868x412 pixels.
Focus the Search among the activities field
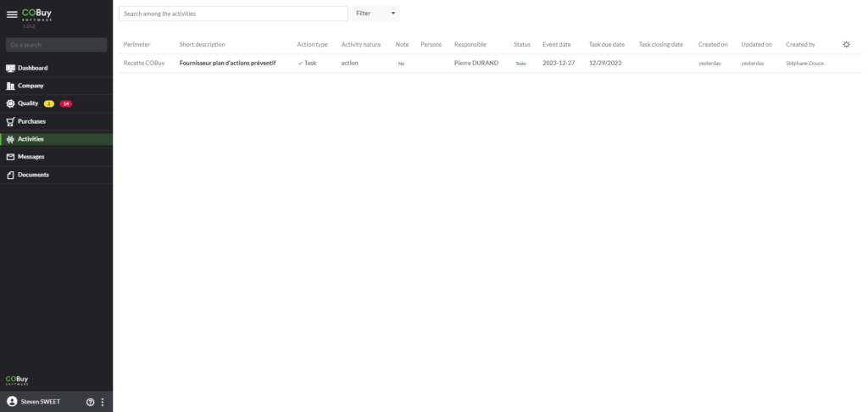click(233, 14)
